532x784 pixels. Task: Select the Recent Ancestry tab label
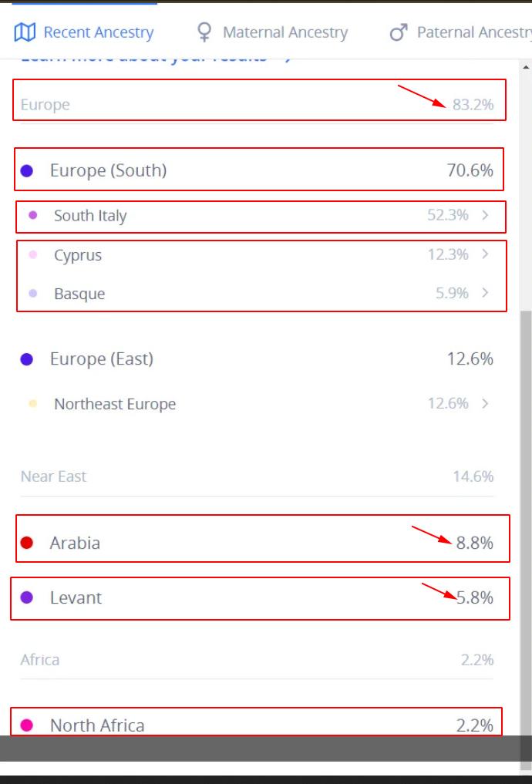(98, 32)
